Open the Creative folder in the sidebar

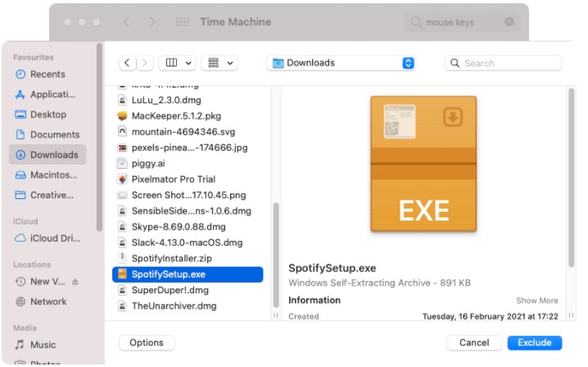tap(47, 195)
